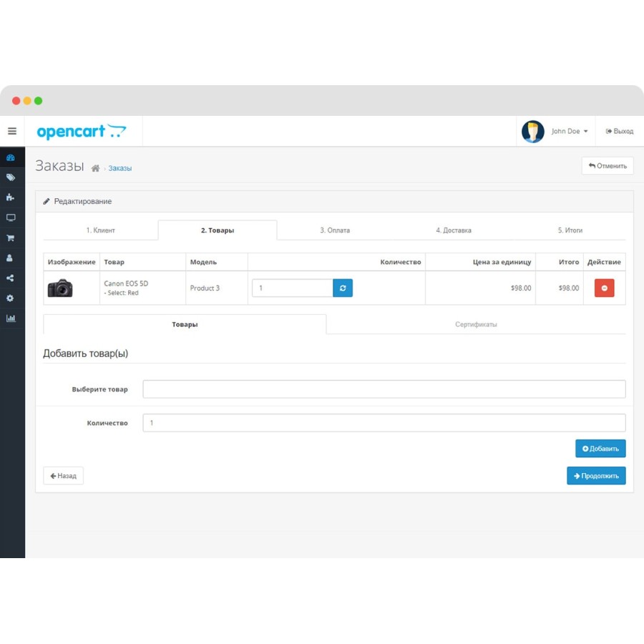Click the Отменить button

[x=608, y=166]
